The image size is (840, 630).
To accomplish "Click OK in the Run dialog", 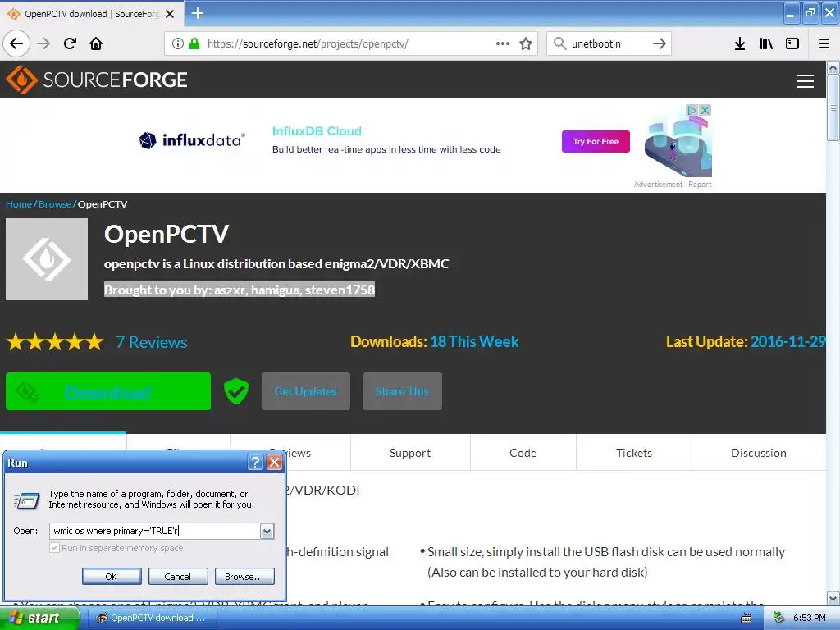I will point(112,577).
